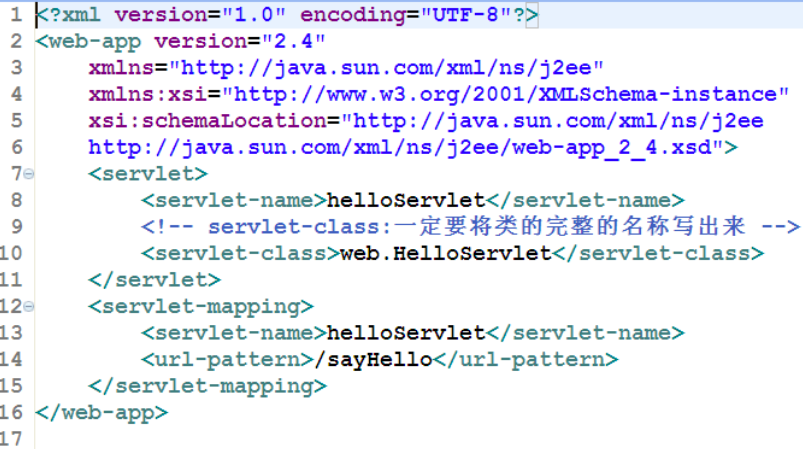The image size is (803, 454).
Task: Click the closing </url-pattern> tag
Action: (526, 360)
